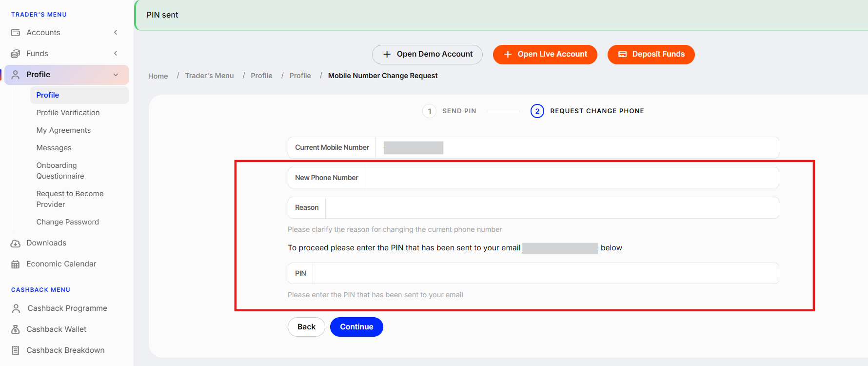Follow the Trader's Menu breadcrumb link
This screenshot has height=366, width=868.
209,76
